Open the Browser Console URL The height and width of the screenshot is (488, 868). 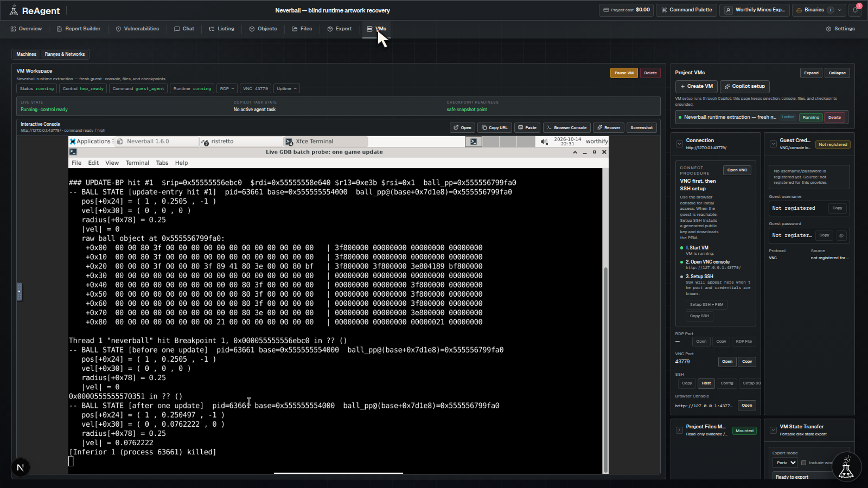[x=747, y=406]
